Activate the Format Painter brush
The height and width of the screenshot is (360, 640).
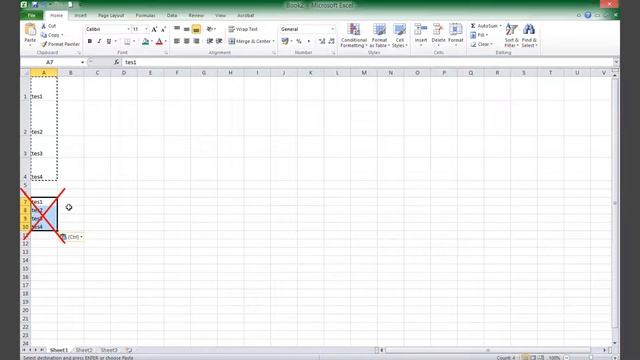44,44
